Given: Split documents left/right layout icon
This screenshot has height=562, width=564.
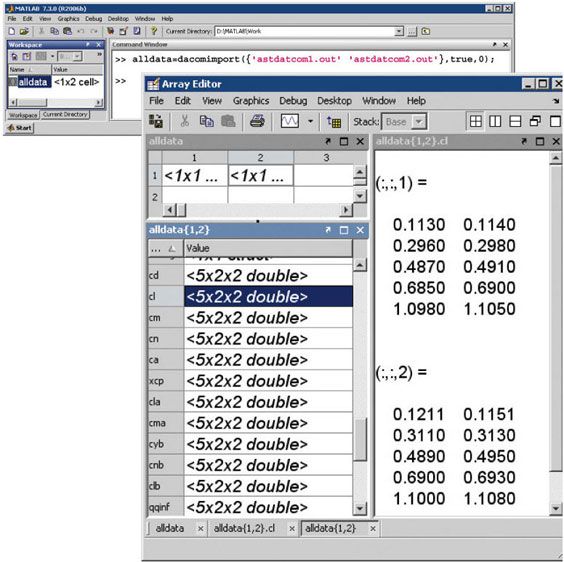Looking at the screenshot, I should point(495,121).
